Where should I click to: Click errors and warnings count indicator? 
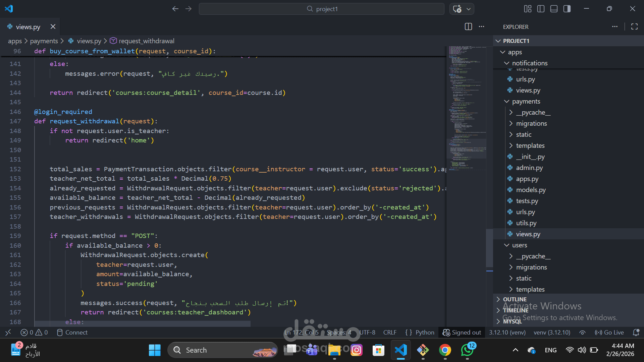tap(34, 332)
